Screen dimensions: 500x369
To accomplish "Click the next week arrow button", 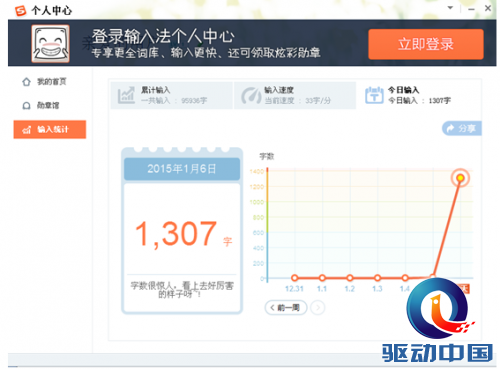I will tap(317, 307).
